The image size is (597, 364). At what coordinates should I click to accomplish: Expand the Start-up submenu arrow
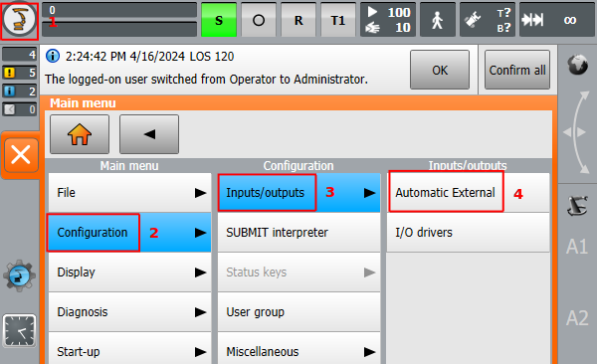(200, 352)
